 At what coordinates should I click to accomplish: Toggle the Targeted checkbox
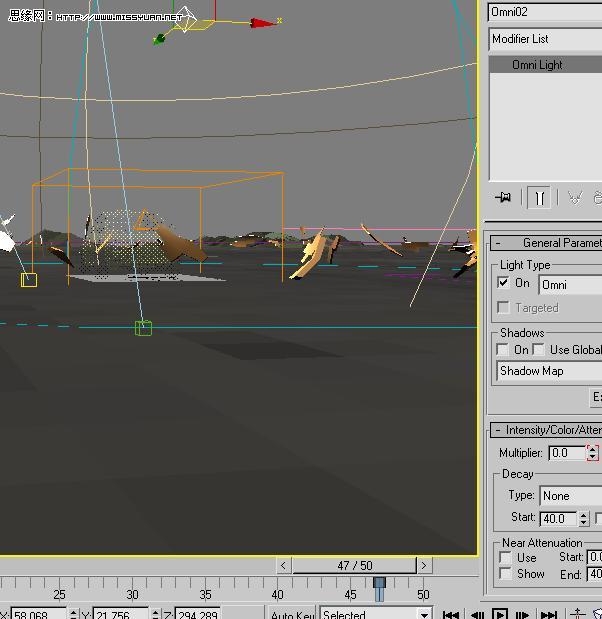503,307
